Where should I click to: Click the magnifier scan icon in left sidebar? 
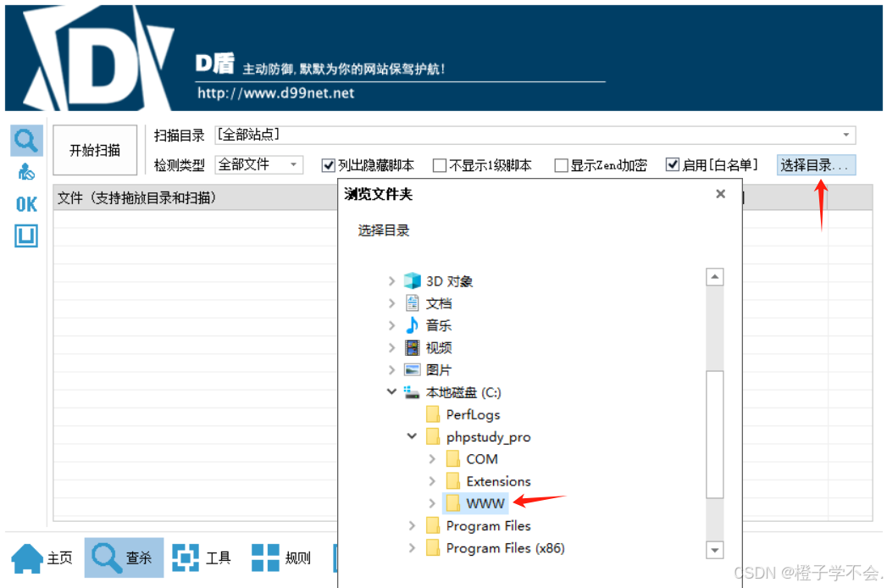click(26, 140)
